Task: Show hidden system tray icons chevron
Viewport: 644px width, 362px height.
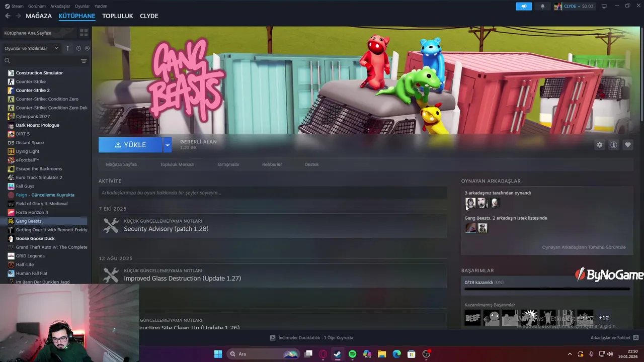Action: click(570, 354)
